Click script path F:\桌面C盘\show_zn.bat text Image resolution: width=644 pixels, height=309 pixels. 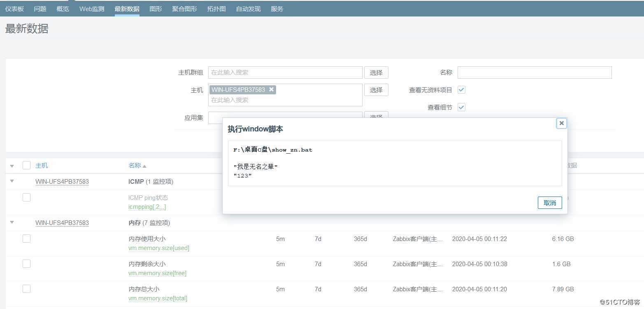point(273,150)
